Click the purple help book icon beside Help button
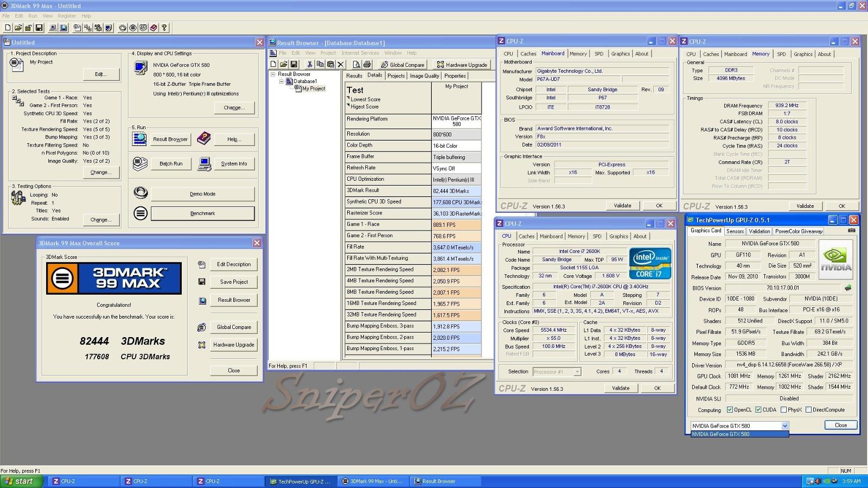The image size is (868, 488). click(x=204, y=139)
